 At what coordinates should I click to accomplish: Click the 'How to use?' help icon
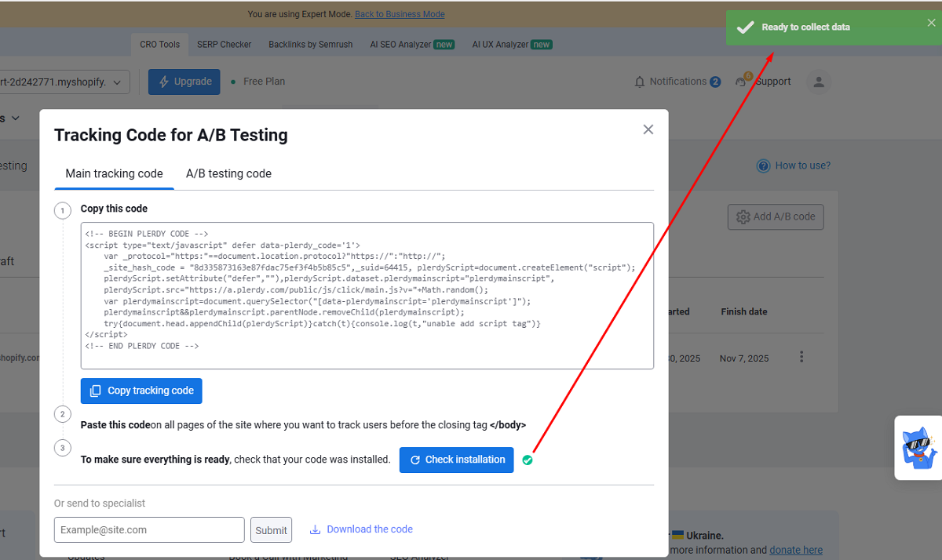[x=763, y=165]
